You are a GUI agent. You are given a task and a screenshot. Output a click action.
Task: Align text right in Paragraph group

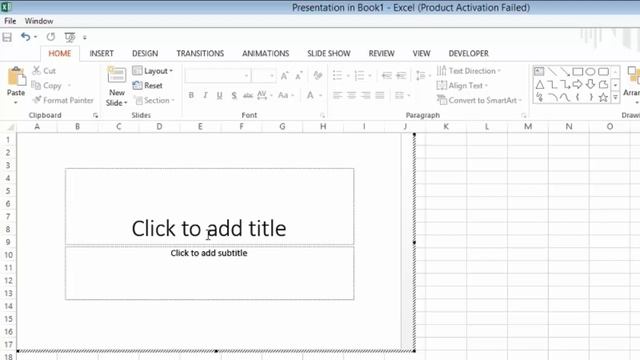point(366,95)
